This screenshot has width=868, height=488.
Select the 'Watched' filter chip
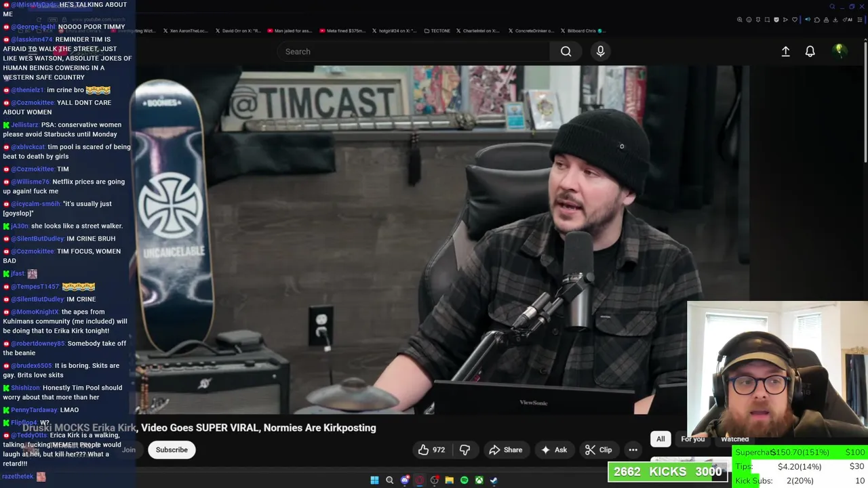[734, 439]
